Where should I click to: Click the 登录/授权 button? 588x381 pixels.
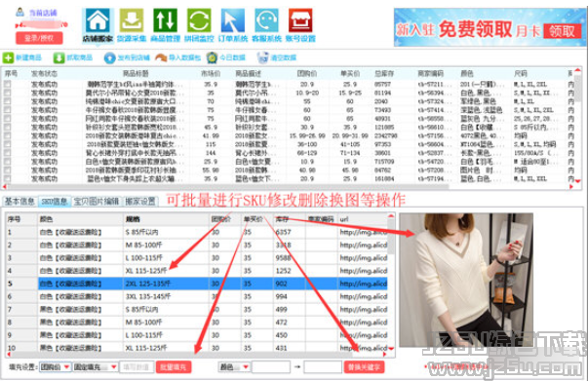[39, 38]
